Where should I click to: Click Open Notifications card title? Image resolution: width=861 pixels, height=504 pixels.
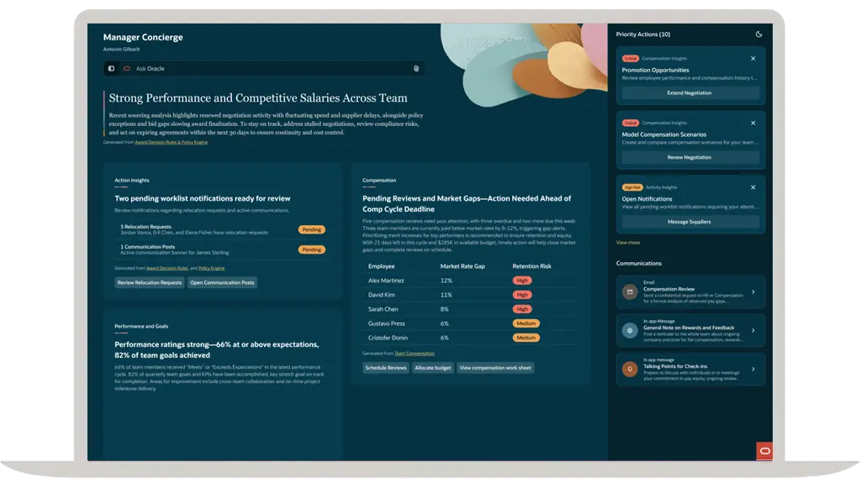(x=647, y=199)
